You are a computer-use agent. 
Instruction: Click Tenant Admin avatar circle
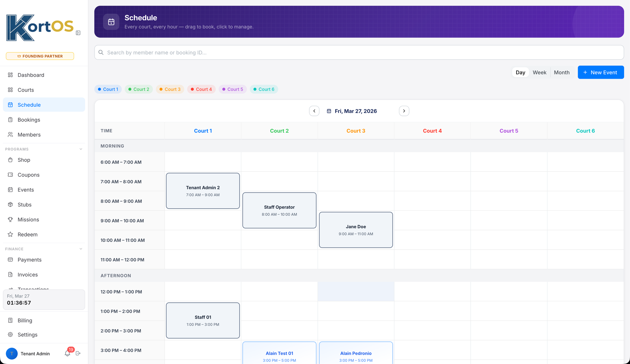click(x=12, y=354)
